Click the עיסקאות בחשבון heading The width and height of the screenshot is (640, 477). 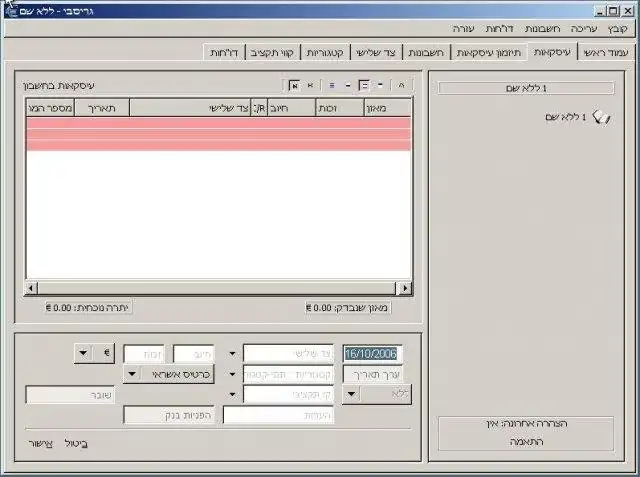59,86
